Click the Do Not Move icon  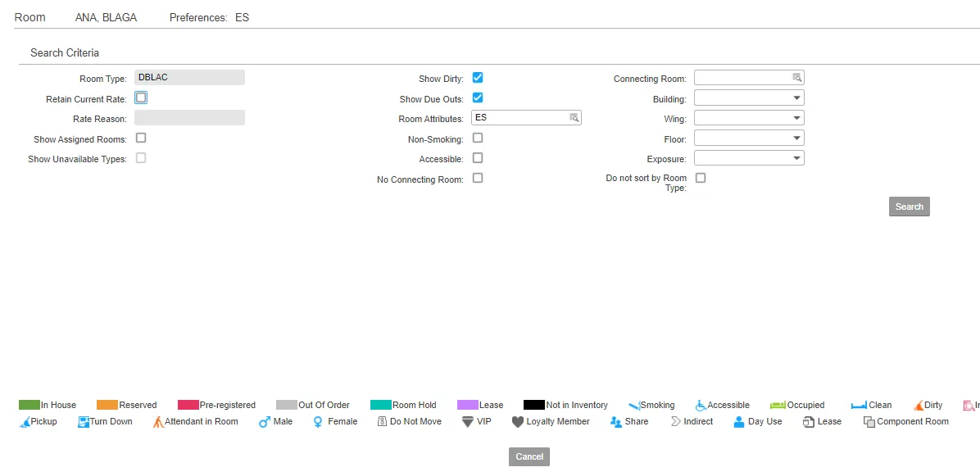tap(383, 422)
